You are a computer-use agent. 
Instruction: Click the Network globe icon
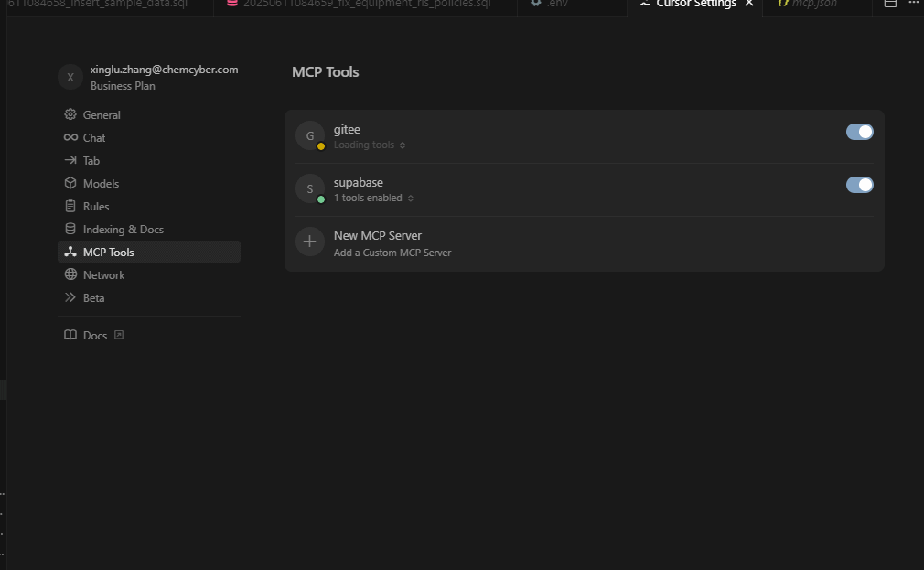click(x=70, y=274)
